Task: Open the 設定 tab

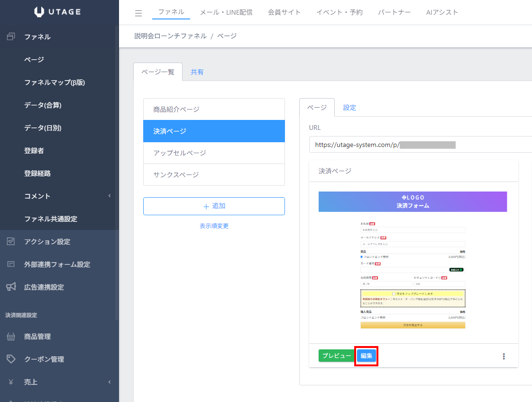Action: point(349,108)
